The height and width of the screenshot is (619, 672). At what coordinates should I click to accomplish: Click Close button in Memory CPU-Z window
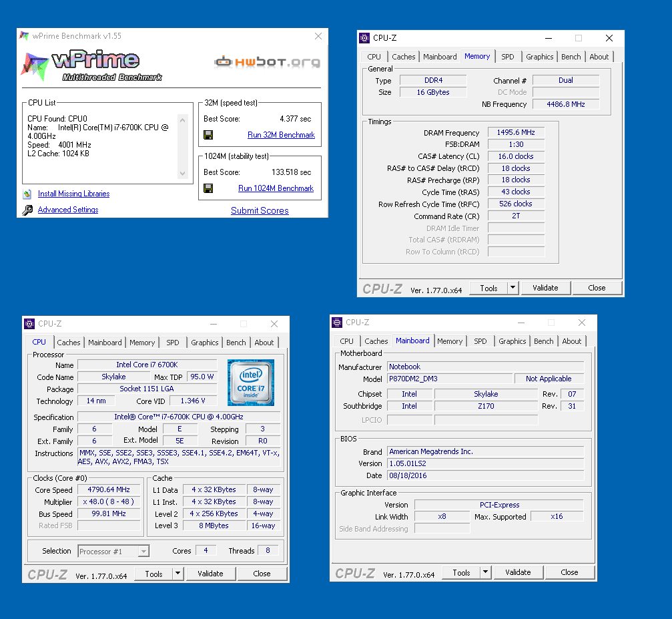click(x=597, y=288)
